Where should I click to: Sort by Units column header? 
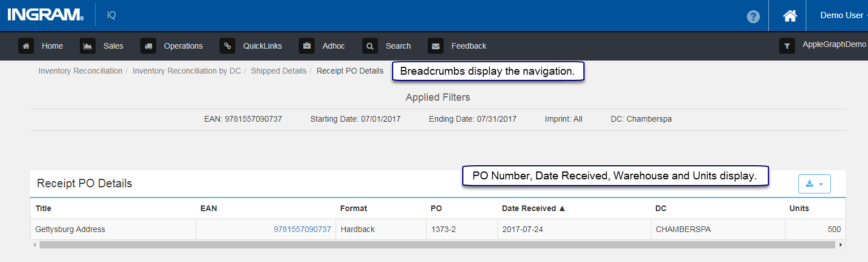(799, 208)
